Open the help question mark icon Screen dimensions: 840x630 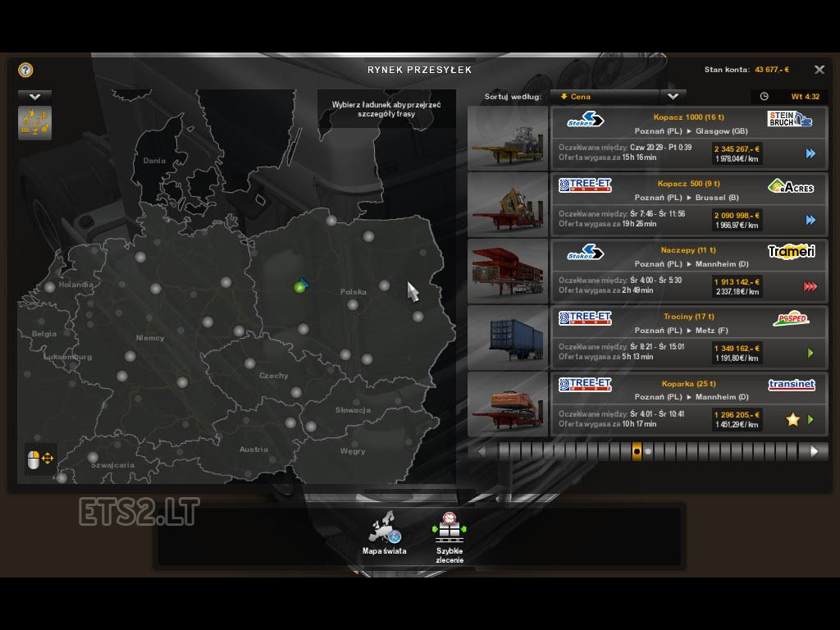[25, 71]
